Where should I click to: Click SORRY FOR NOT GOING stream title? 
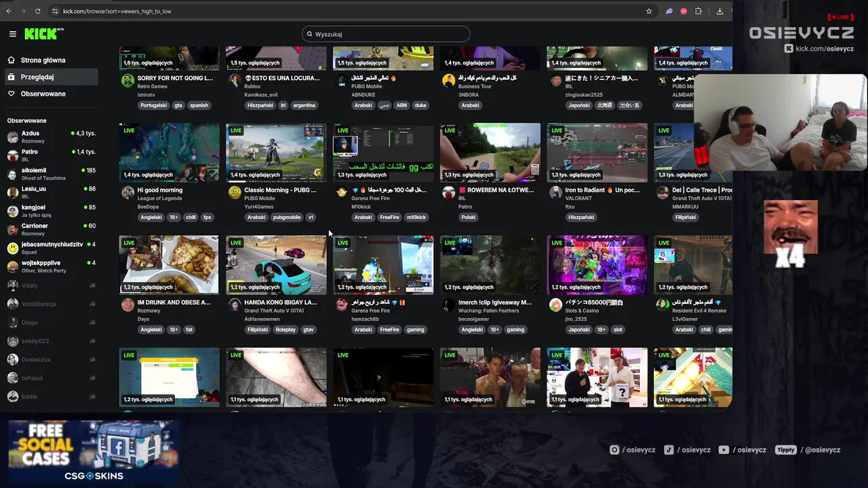[x=175, y=78]
